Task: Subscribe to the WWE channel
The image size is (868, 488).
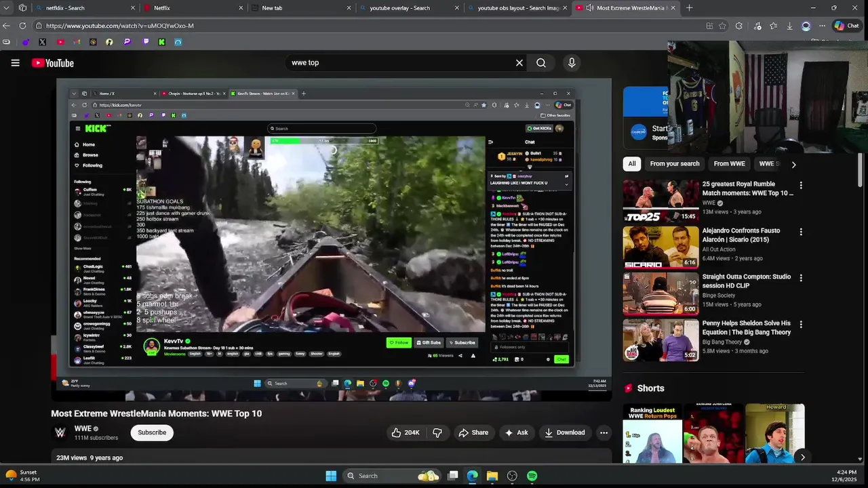Action: coord(152,432)
